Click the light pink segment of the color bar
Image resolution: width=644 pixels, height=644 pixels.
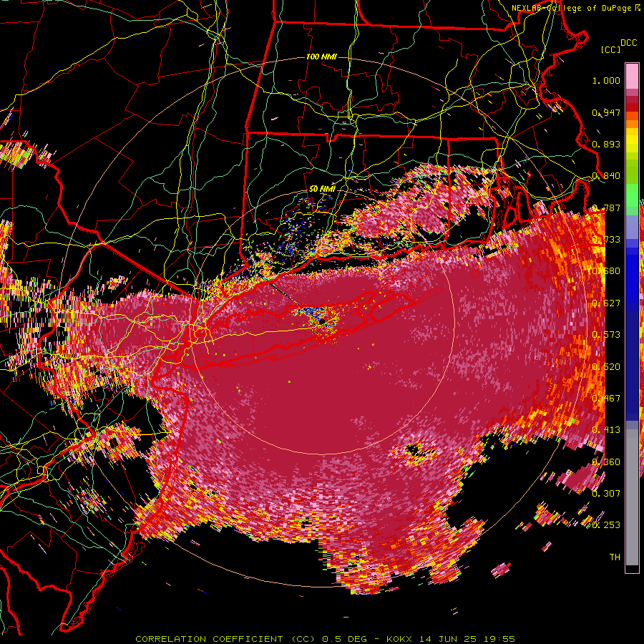(x=632, y=76)
